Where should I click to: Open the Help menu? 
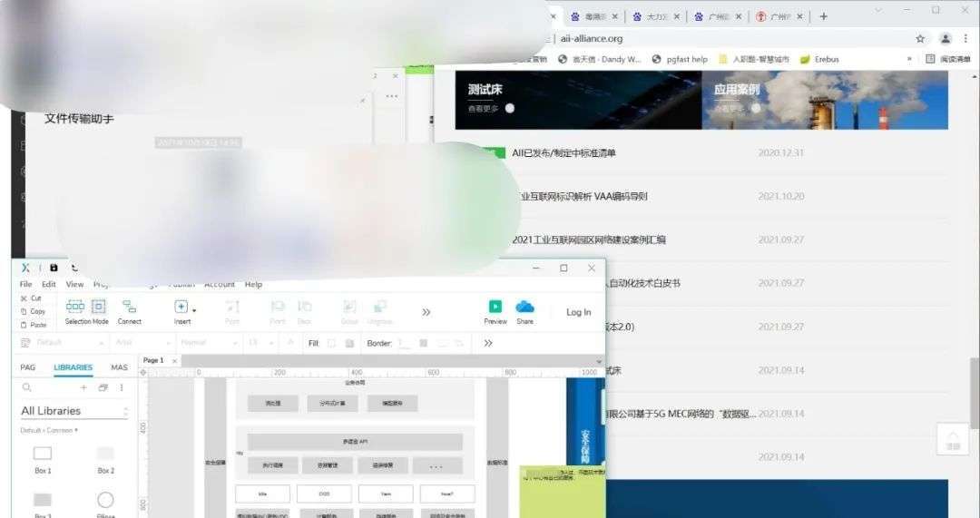tap(253, 284)
